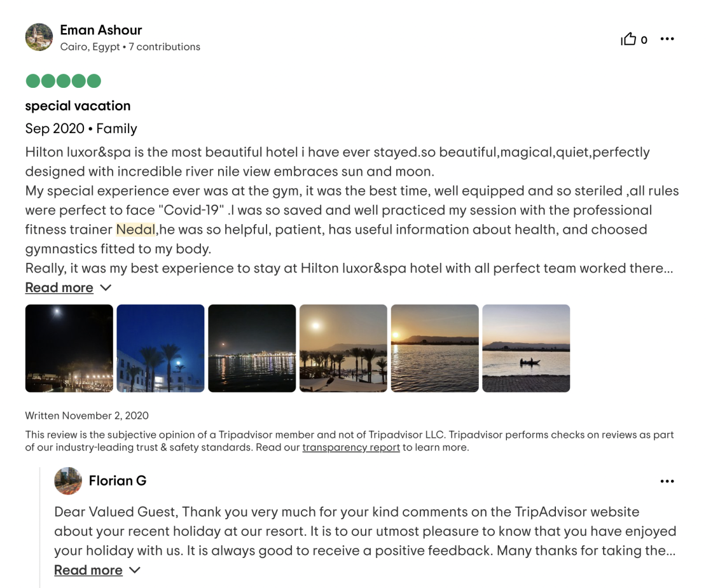Expand Florian G's response via Read more
The height and width of the screenshot is (588, 706).
pos(88,570)
